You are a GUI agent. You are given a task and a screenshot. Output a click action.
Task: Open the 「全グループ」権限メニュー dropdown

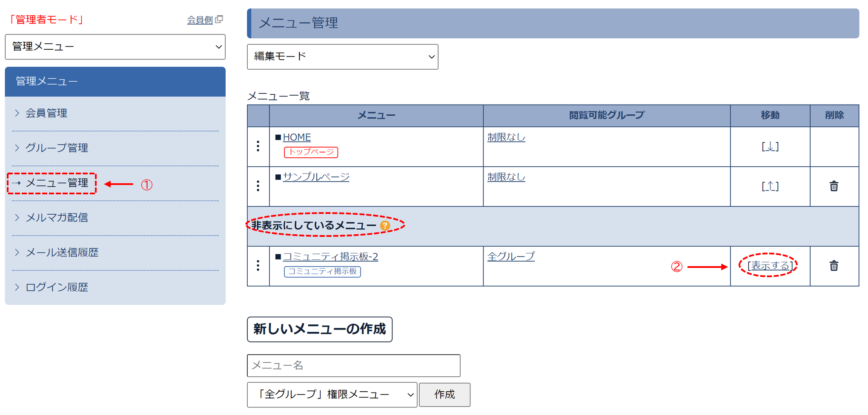coord(332,395)
